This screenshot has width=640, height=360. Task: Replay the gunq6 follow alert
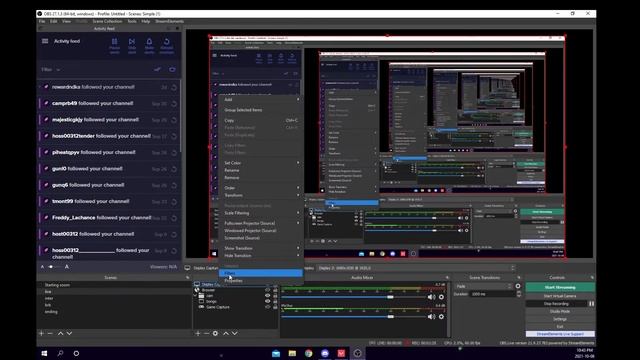pyautogui.click(x=174, y=185)
